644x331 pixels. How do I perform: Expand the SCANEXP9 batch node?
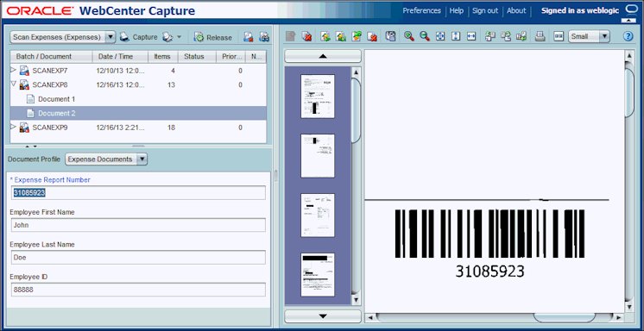[x=14, y=127]
